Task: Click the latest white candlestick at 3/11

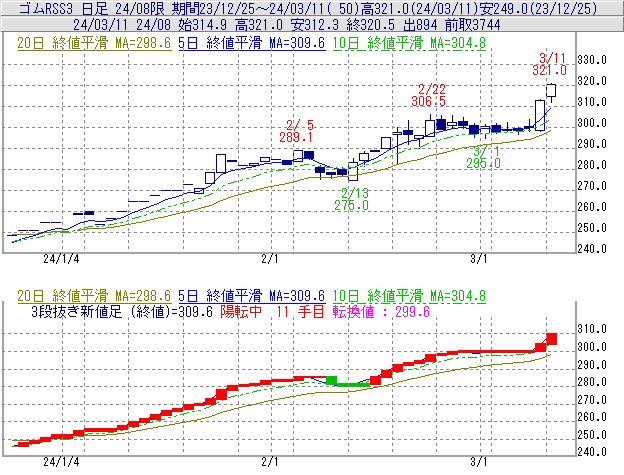Action: (551, 90)
